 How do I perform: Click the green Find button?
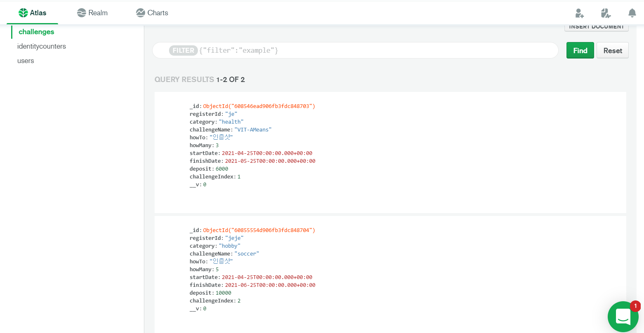coord(580,50)
